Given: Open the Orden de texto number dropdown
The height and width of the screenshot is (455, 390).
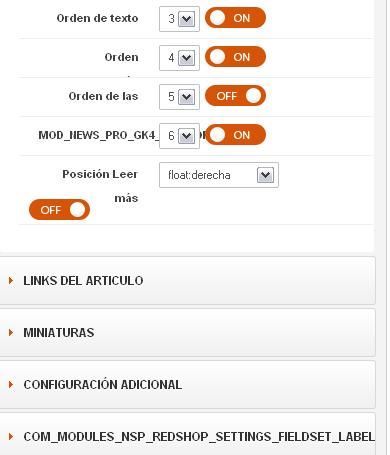Looking at the screenshot, I should (179, 19).
